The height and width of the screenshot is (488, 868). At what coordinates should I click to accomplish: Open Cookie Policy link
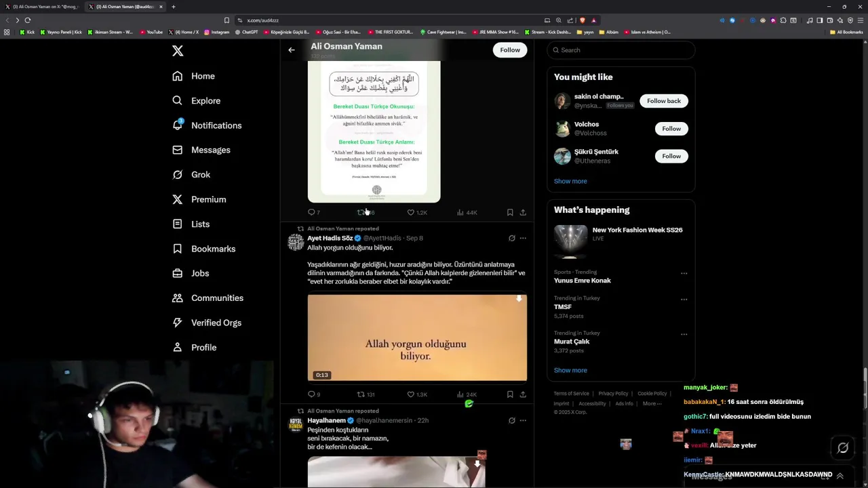(x=652, y=393)
